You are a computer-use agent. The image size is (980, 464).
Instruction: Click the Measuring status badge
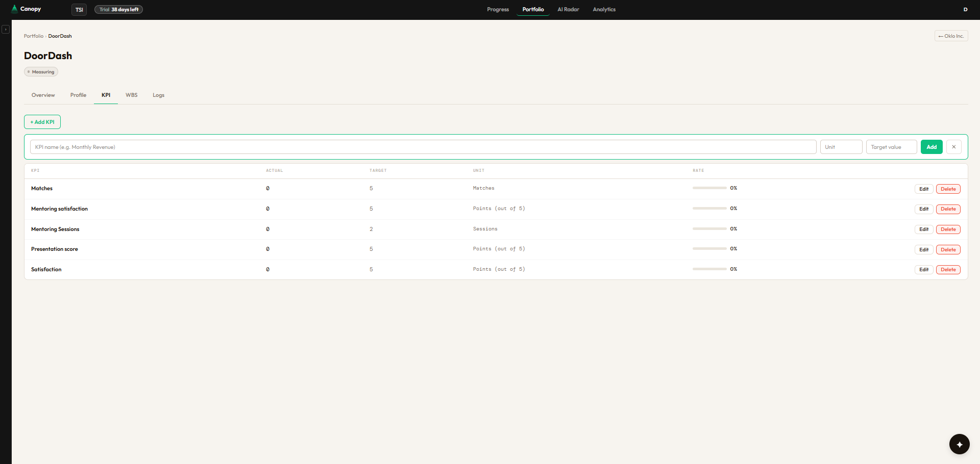(x=41, y=72)
